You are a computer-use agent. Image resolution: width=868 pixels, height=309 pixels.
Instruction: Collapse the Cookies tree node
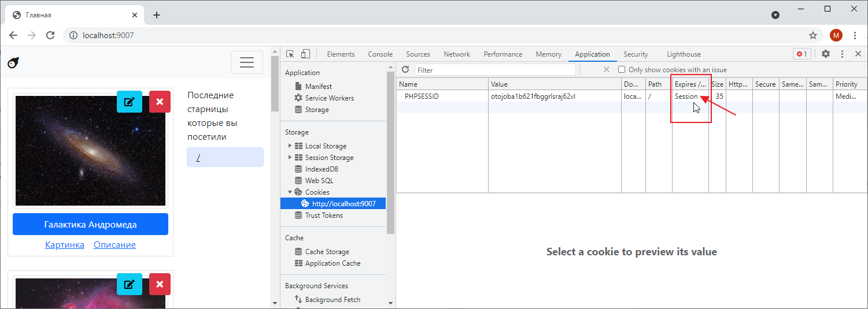(290, 192)
